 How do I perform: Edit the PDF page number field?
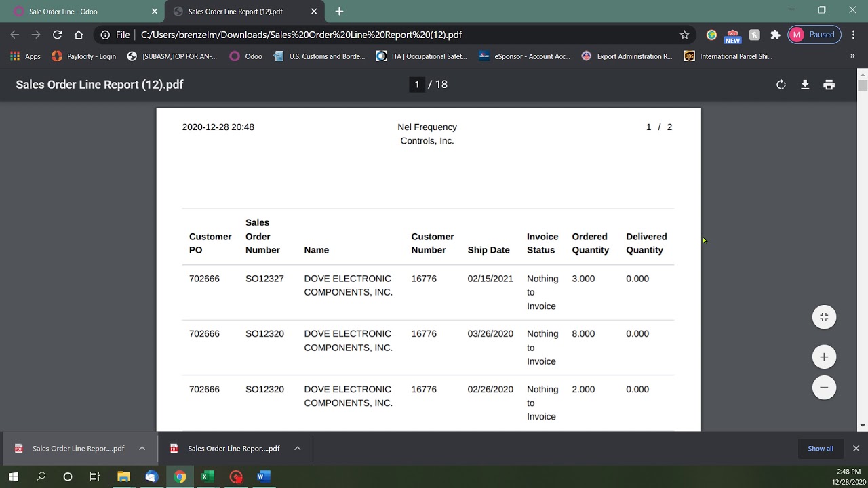[416, 85]
